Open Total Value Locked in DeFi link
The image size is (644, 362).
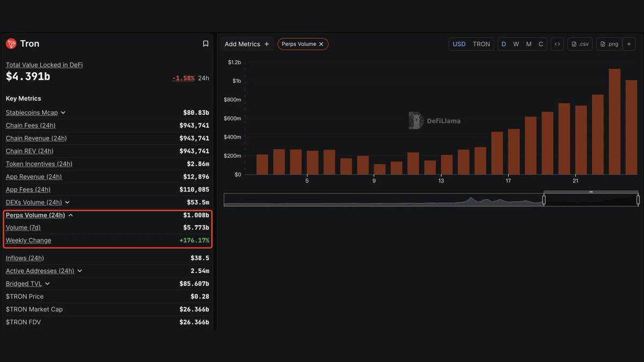43,64
